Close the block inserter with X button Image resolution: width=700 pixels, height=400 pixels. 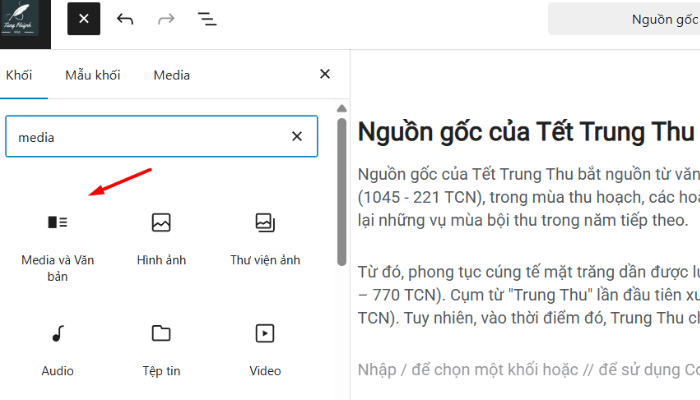tap(83, 19)
